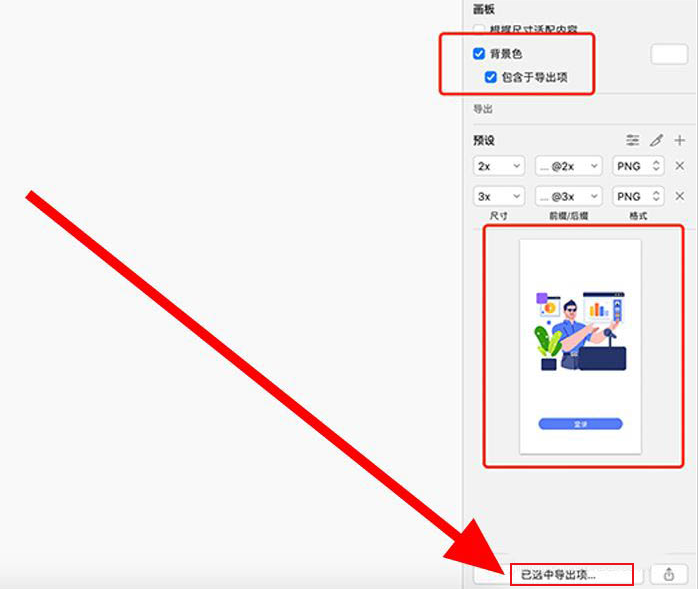This screenshot has width=698, height=589.
Task: Remove the 2x export row
Action: click(679, 166)
